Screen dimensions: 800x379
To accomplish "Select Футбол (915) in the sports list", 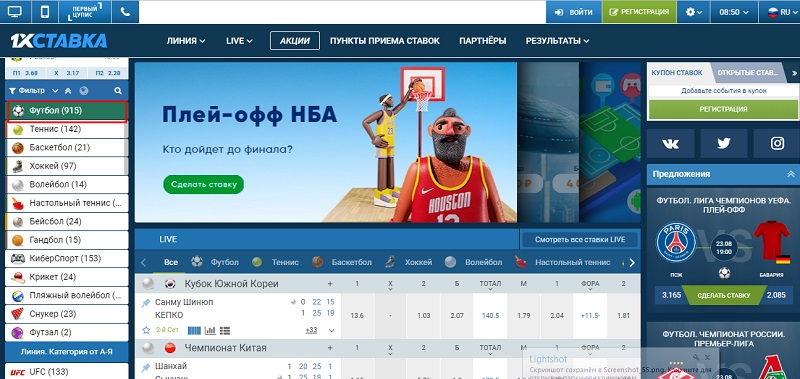I will [x=67, y=111].
